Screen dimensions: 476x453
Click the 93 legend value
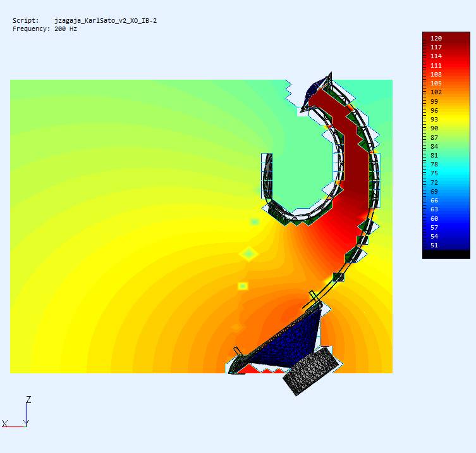(434, 119)
